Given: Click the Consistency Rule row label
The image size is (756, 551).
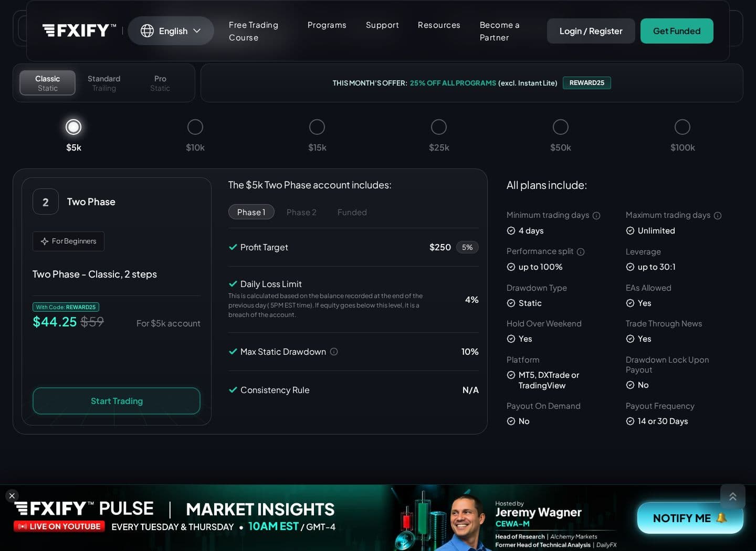Looking at the screenshot, I should click(x=275, y=390).
